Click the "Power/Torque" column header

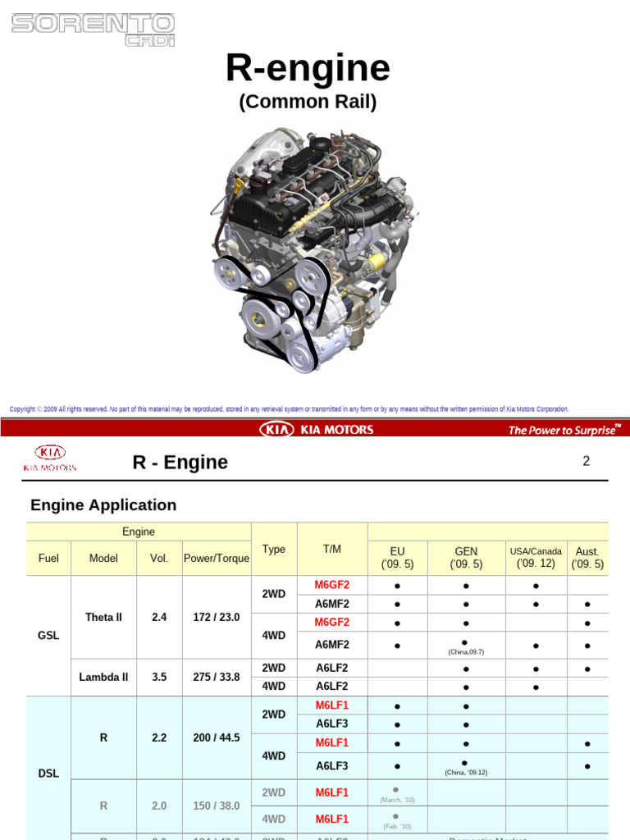click(x=217, y=558)
